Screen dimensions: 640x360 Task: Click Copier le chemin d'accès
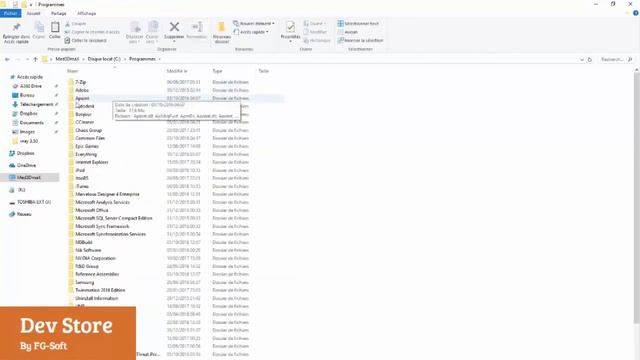[x=92, y=32]
